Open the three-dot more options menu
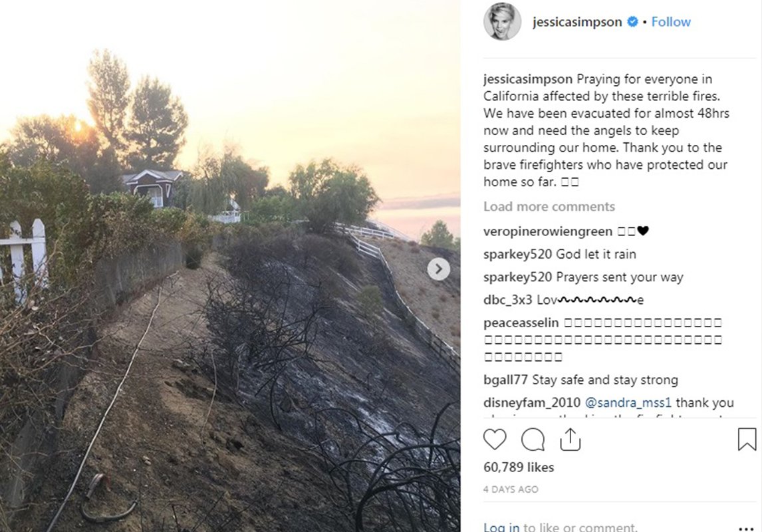This screenshot has width=762, height=532. point(746,528)
